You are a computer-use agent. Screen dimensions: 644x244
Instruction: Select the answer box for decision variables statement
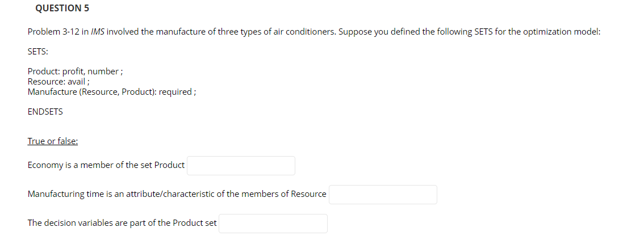pos(273,224)
